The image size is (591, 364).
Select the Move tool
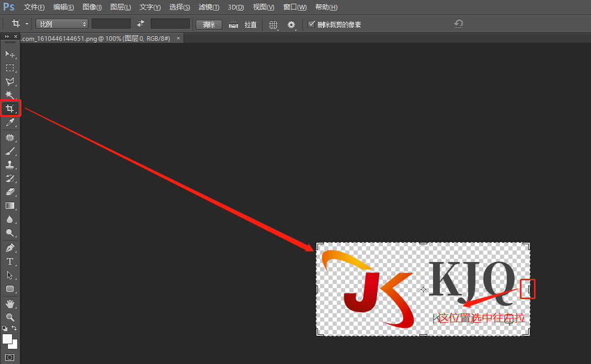(x=10, y=54)
